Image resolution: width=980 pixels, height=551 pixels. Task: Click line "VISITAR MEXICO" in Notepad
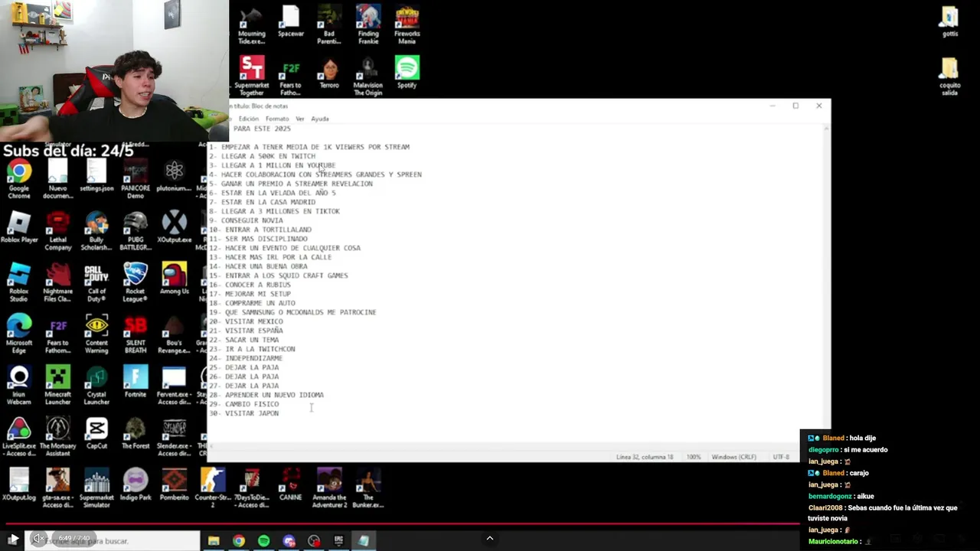tap(254, 321)
